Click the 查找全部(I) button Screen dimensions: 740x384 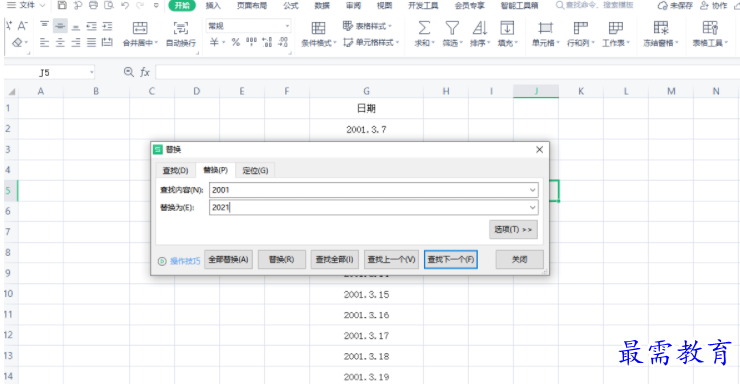pyautogui.click(x=335, y=259)
